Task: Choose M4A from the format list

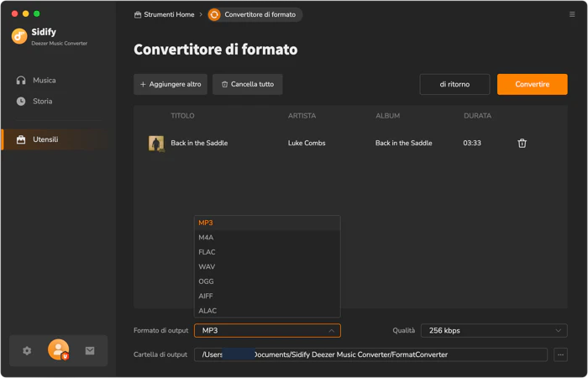Action: [267, 238]
